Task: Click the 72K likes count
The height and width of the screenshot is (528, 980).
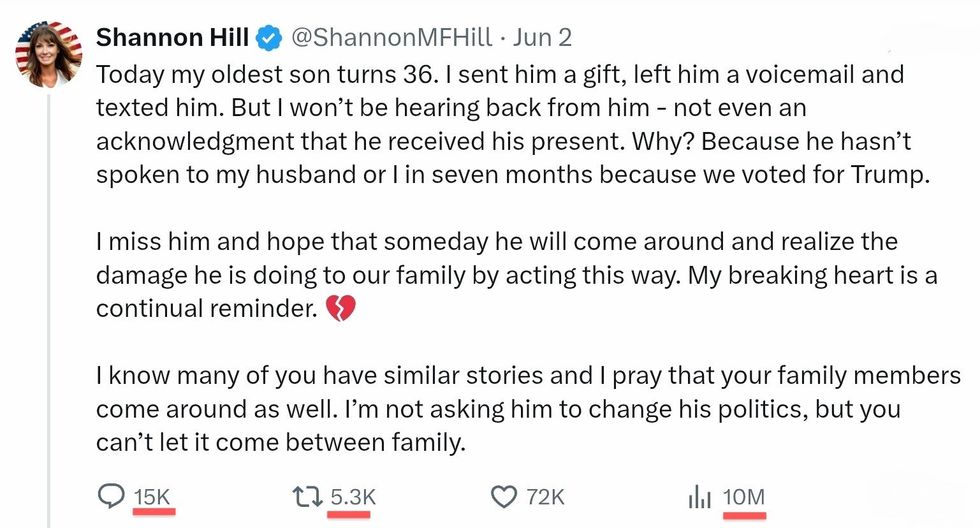Action: click(x=545, y=496)
